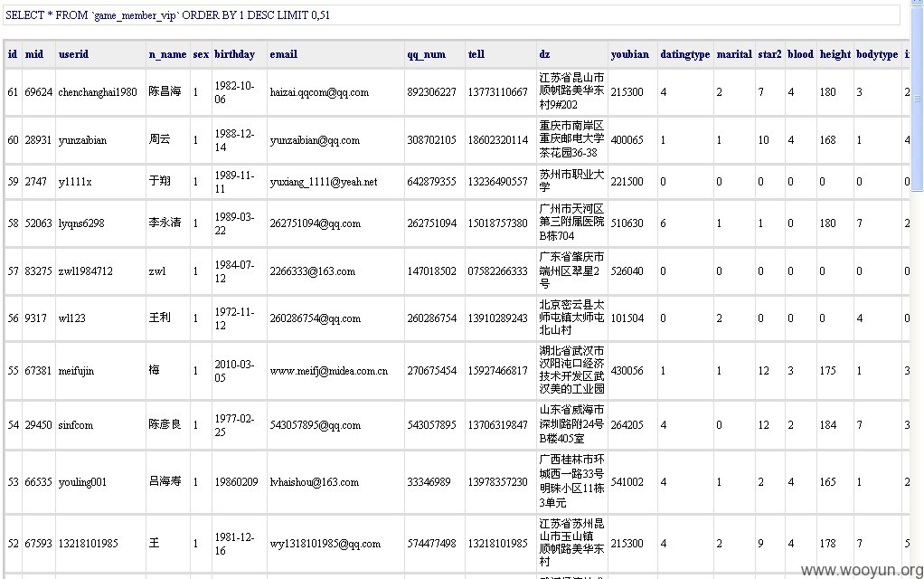
Task: Select youbian cell 221500
Action: pos(627,182)
